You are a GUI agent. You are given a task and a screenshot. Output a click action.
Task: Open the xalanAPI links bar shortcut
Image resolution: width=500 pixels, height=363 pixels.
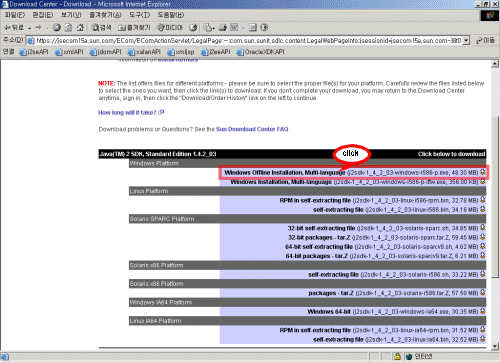pyautogui.click(x=144, y=52)
